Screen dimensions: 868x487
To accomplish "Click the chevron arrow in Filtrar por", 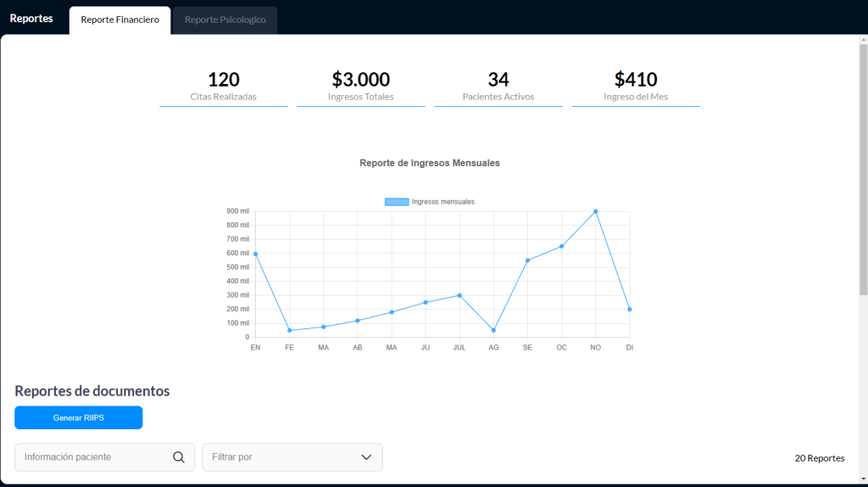I will click(x=366, y=457).
